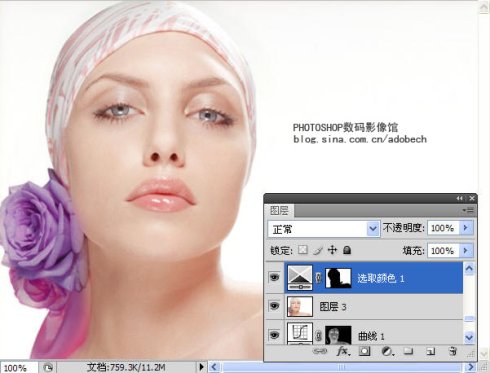
Task: Create a new layer group folder
Action: (x=408, y=351)
